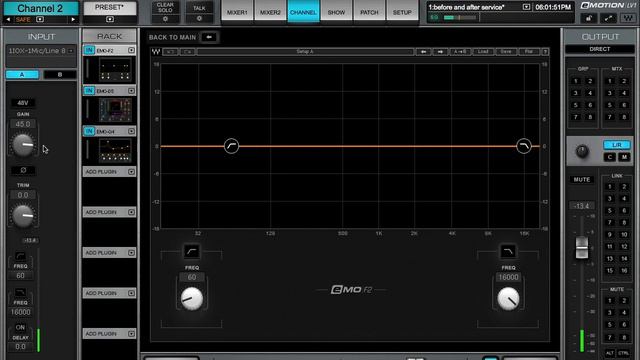Image resolution: width=640 pixels, height=360 pixels.
Task: Click the high-pass filter node on the graph
Action: 231,146
